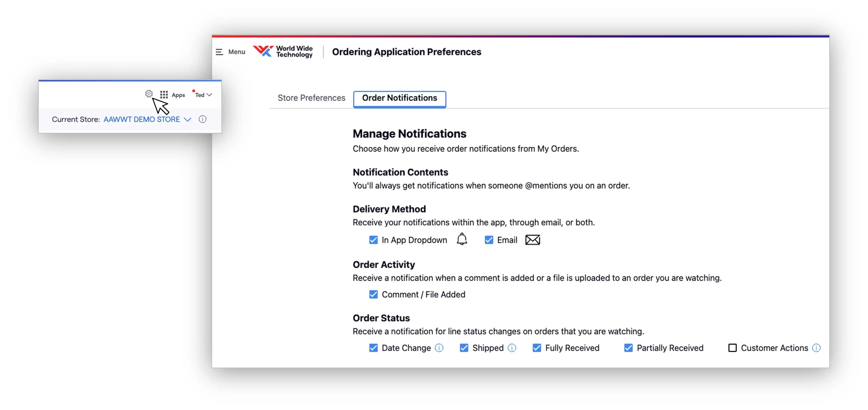Screen dimensions: 868x410
Task: Uncheck the Fully Received checkbox
Action: pyautogui.click(x=537, y=348)
